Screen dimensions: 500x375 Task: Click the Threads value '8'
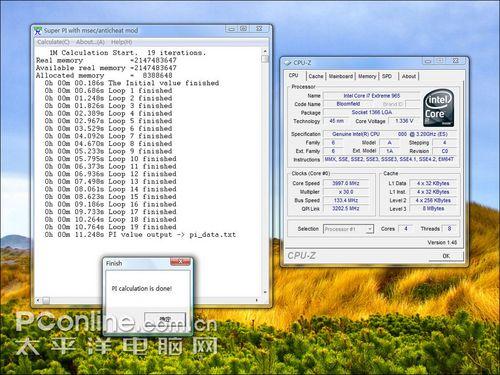tap(449, 229)
